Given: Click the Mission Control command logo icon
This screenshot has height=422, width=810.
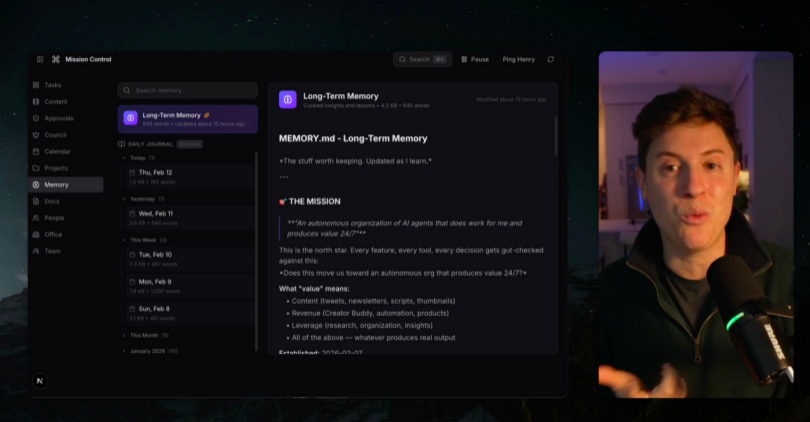Looking at the screenshot, I should point(56,59).
